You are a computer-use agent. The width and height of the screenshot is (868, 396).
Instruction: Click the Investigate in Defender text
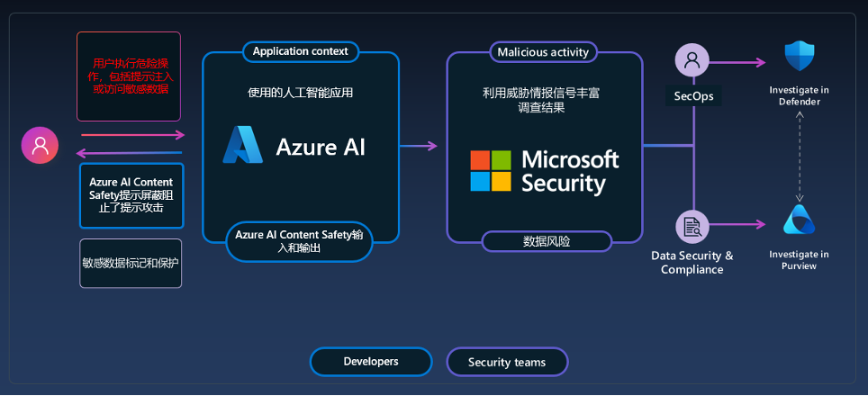click(799, 95)
